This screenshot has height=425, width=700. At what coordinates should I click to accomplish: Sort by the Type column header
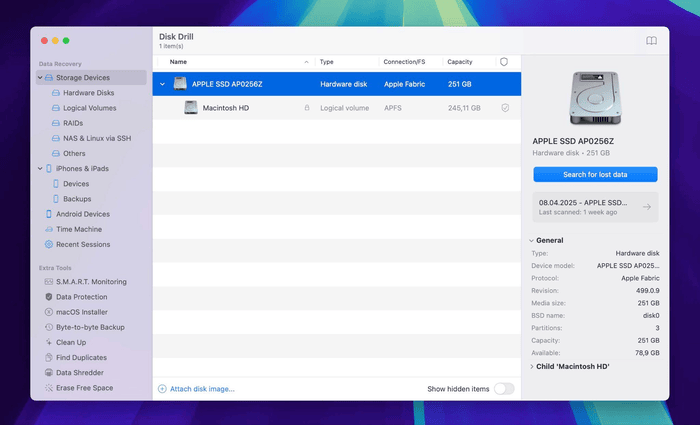click(x=327, y=62)
